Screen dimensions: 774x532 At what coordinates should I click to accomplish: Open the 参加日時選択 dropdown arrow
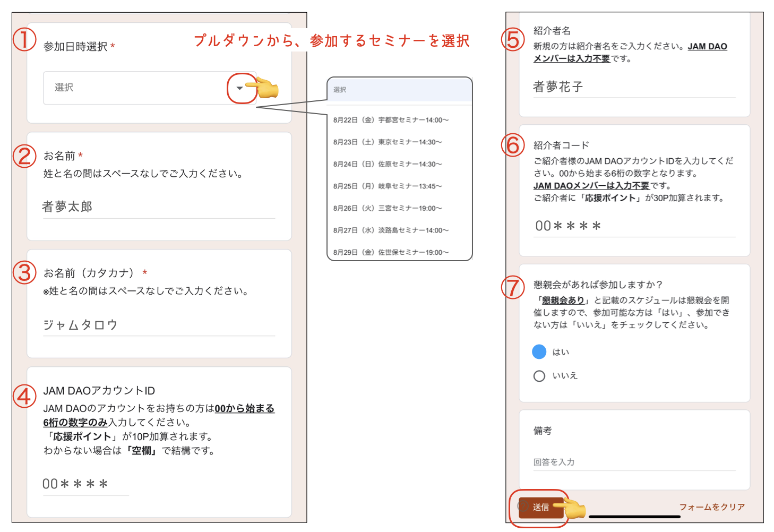pos(240,88)
